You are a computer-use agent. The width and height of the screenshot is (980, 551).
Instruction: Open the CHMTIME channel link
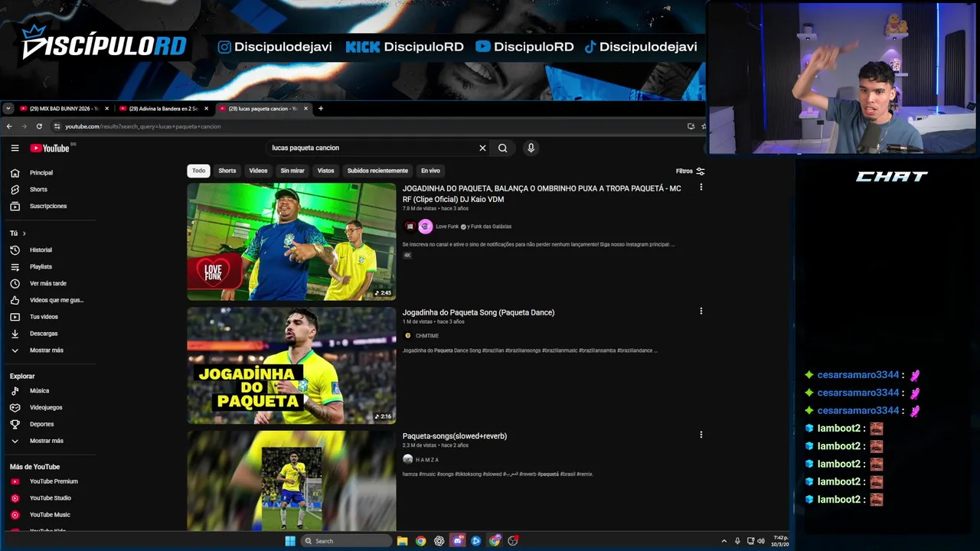(427, 336)
